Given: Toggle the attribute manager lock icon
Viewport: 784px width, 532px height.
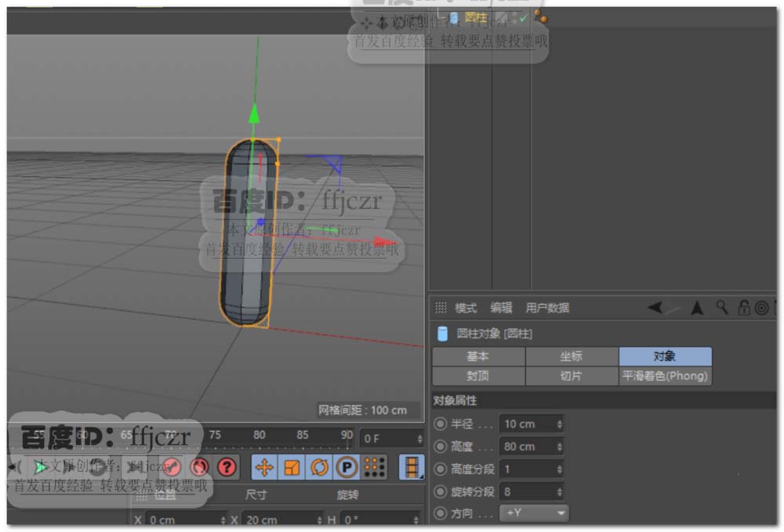Looking at the screenshot, I should click(x=743, y=308).
